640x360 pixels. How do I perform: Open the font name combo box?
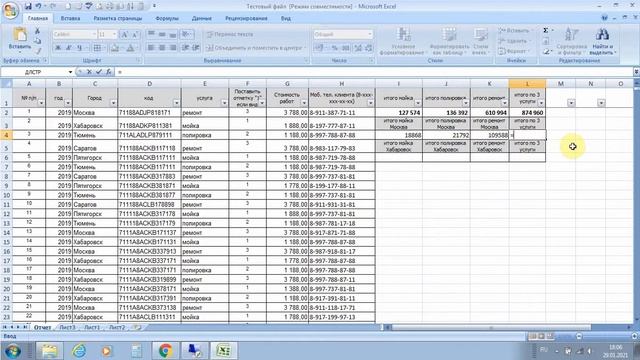[x=74, y=34]
